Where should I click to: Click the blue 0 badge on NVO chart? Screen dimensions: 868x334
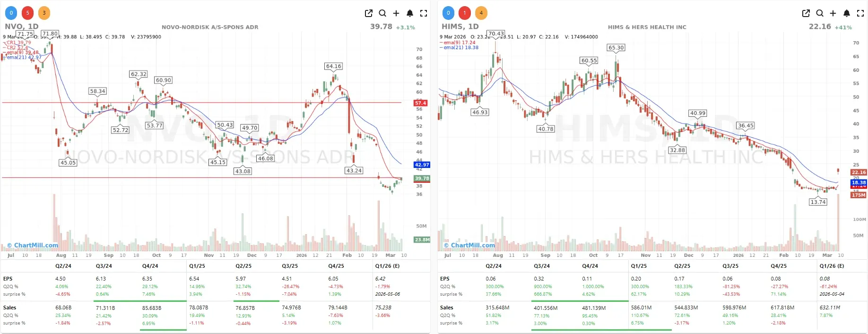point(11,13)
